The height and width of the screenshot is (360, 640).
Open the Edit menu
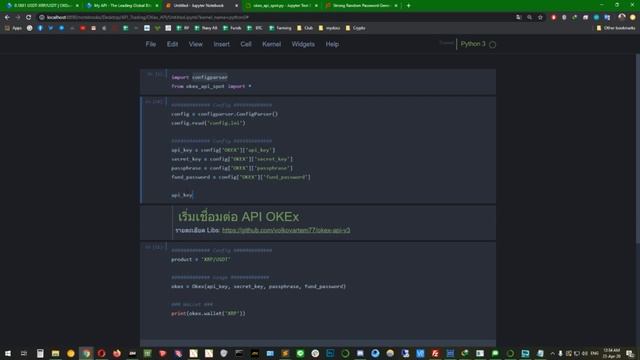(172, 44)
